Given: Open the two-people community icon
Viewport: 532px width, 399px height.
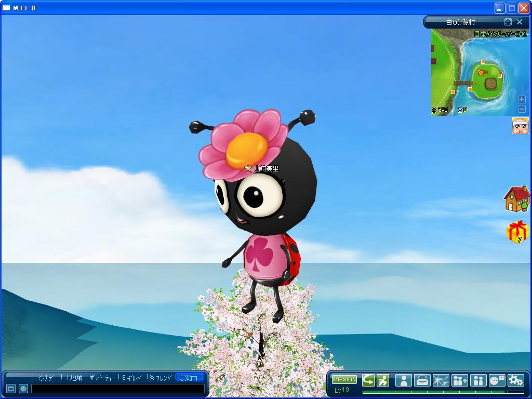Looking at the screenshot, I should point(478,380).
